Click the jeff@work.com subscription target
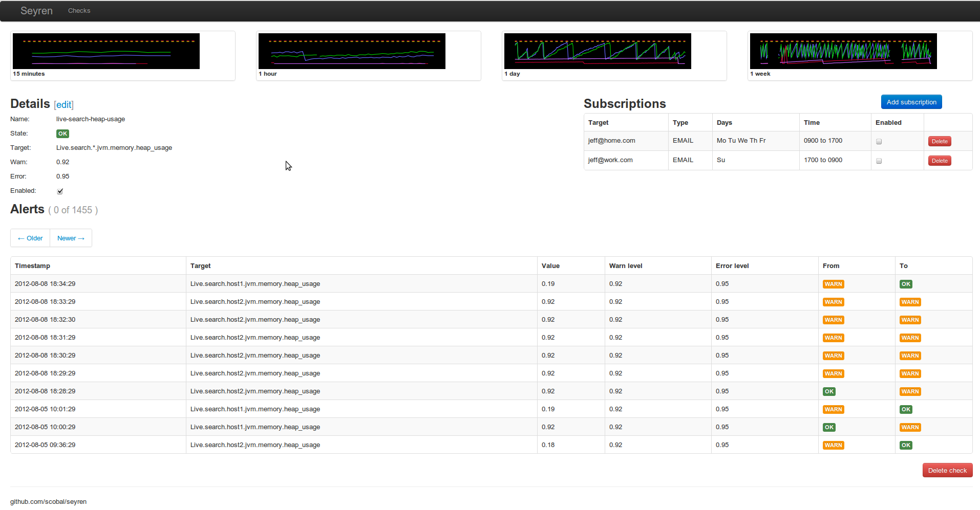The width and height of the screenshot is (980, 510). pos(610,160)
